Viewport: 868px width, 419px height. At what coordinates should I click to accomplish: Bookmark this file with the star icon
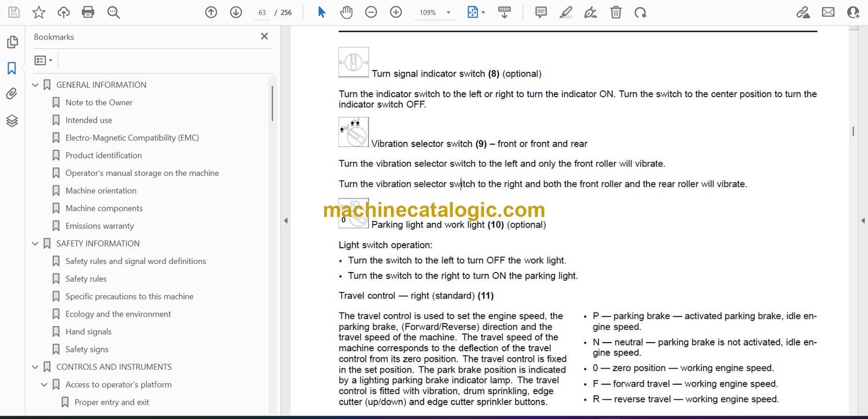(39, 12)
